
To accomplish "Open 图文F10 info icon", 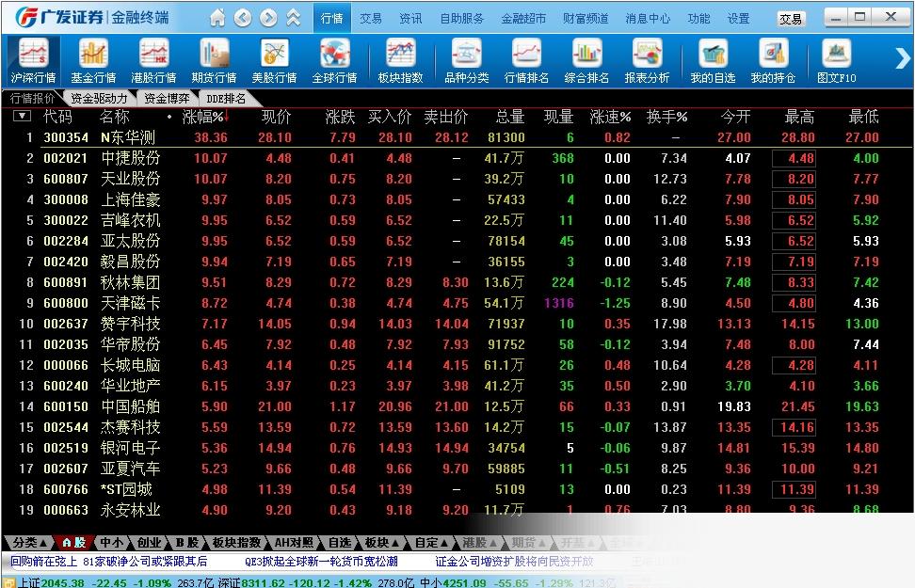I will coord(836,60).
